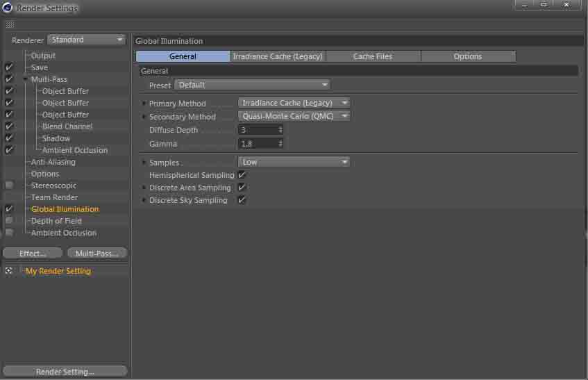Enable the Stereoscopic checkbox
Image resolution: width=588 pixels, height=380 pixels.
coord(9,185)
